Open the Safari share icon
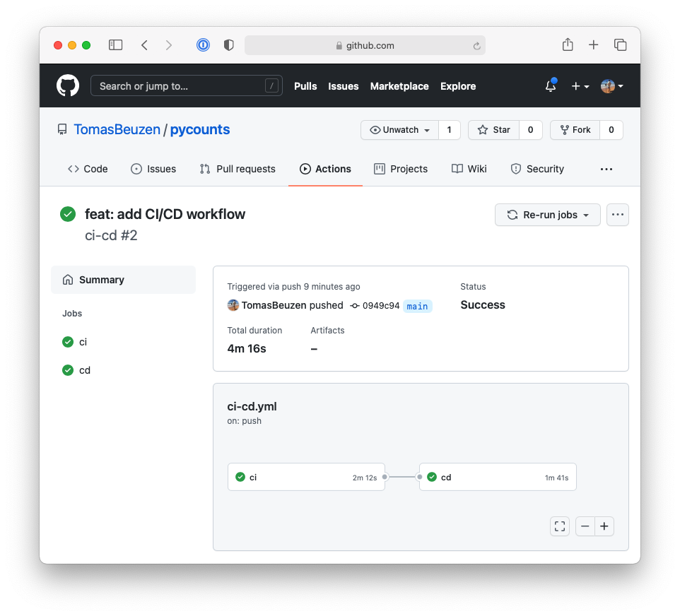This screenshot has width=680, height=616. (x=568, y=45)
